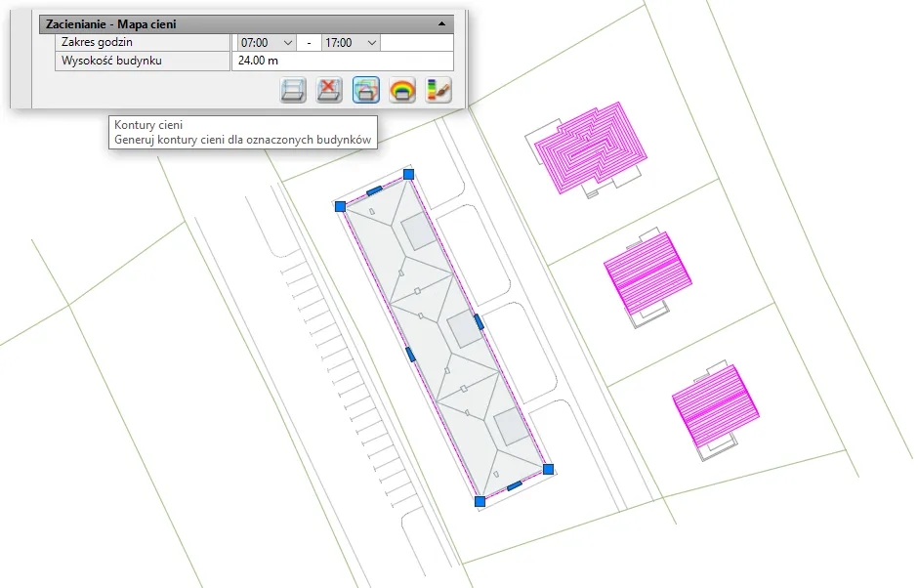918x588 pixels.
Task: Click the bottom-left corner handle of selected building
Action: click(480, 501)
